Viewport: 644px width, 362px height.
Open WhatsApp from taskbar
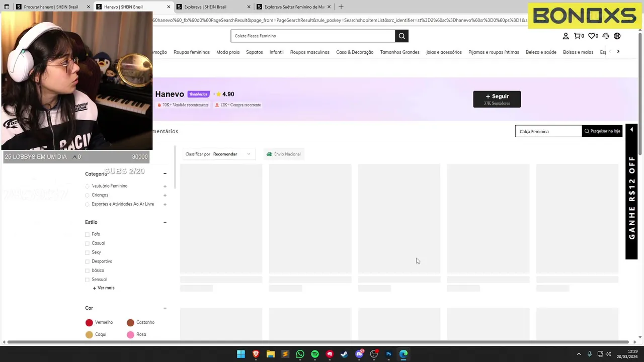[300, 354]
